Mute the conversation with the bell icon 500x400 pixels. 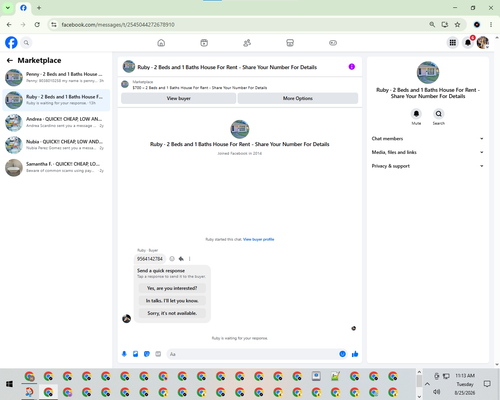(x=416, y=114)
